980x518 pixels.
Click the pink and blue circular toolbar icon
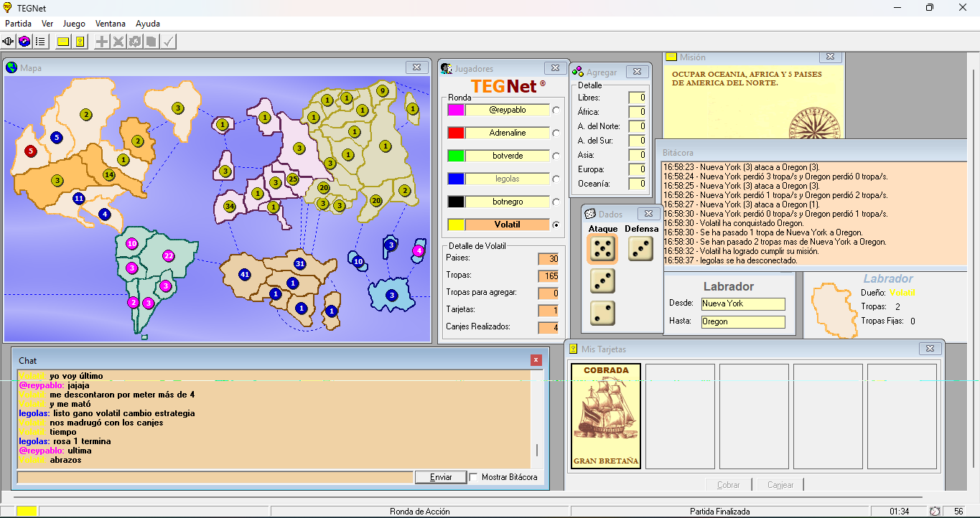tap(24, 42)
